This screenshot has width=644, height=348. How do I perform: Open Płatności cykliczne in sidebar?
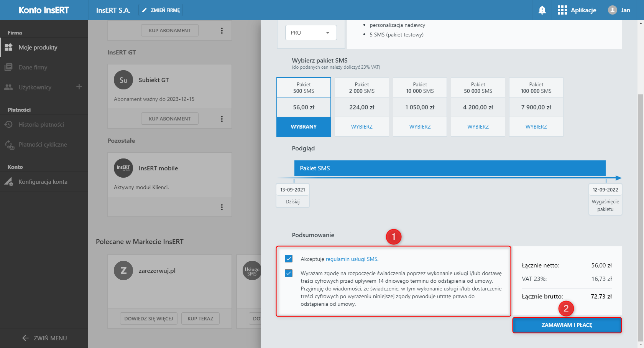(44, 145)
